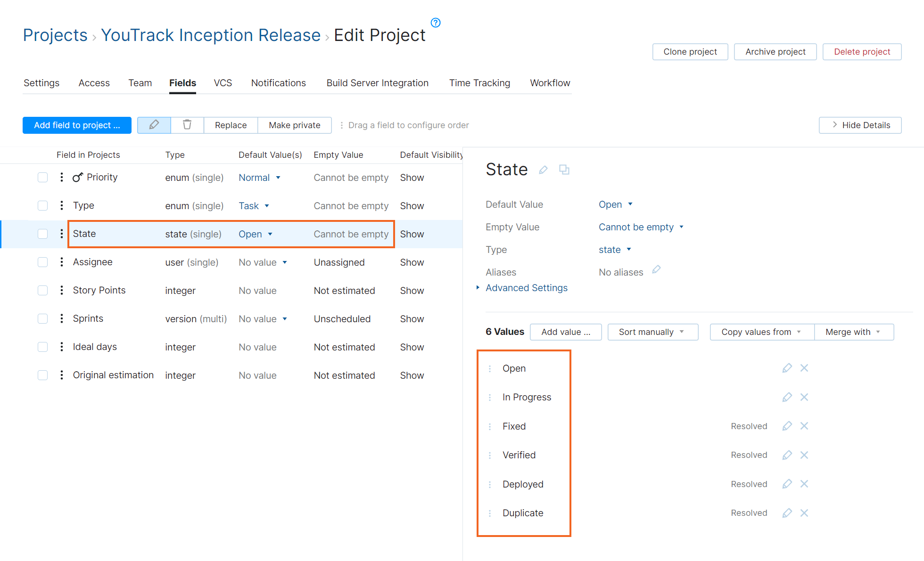Remove the In Progress value
The image size is (924, 561).
[x=804, y=397]
